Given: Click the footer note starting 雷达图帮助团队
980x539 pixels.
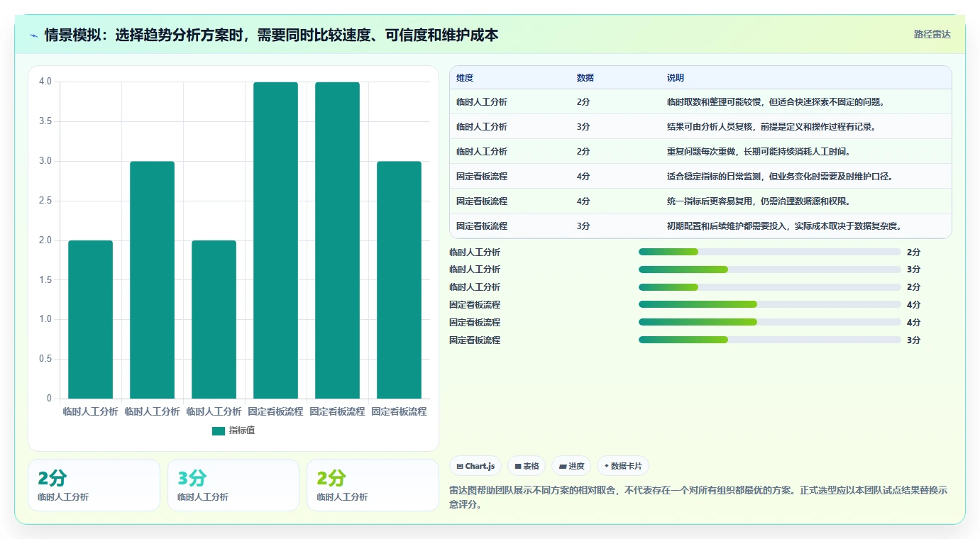Looking at the screenshot, I should pos(698,497).
